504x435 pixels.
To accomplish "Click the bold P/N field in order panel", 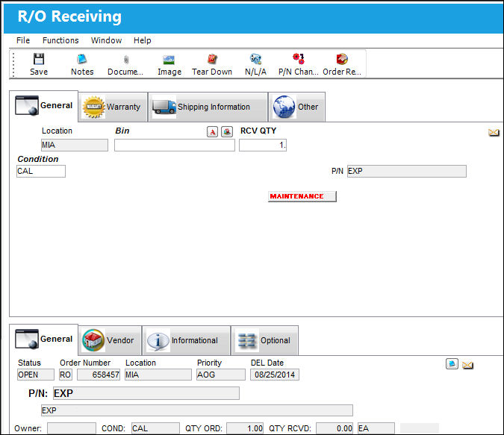I will (146, 393).
